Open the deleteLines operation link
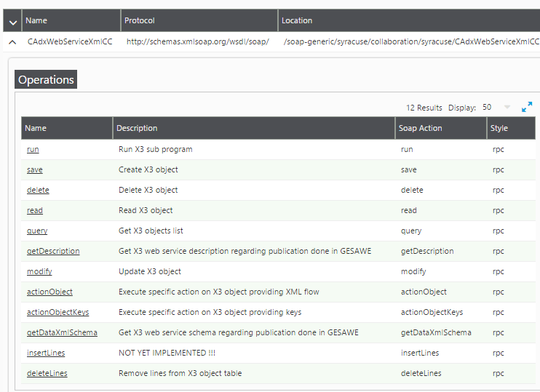 (47, 373)
